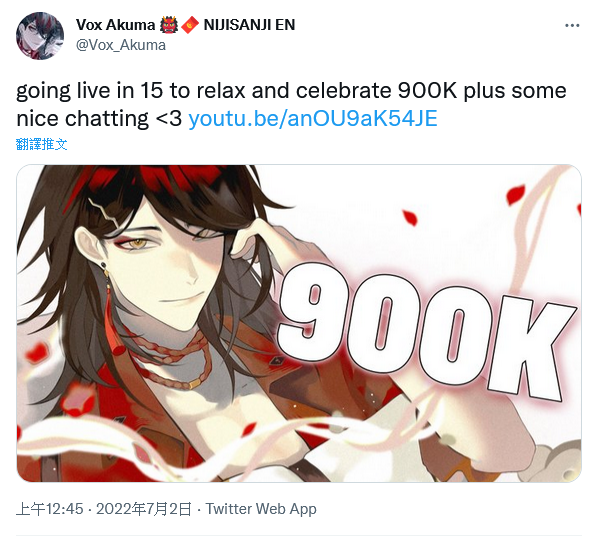Open the @Vox_Akuma handle profile
The height and width of the screenshot is (536, 598).
point(121,45)
